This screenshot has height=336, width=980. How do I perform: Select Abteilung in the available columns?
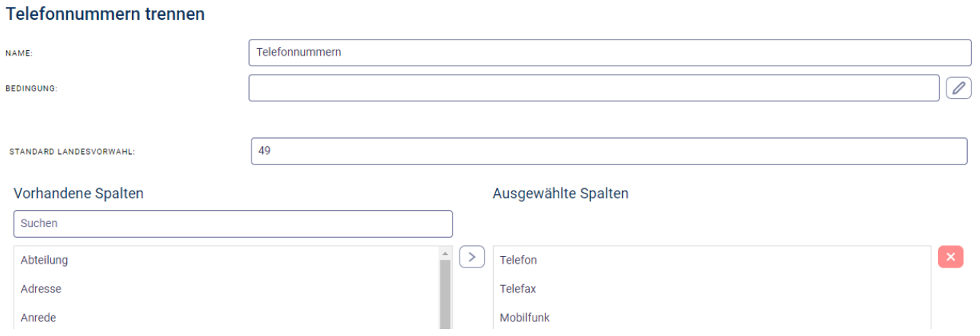[x=44, y=261]
